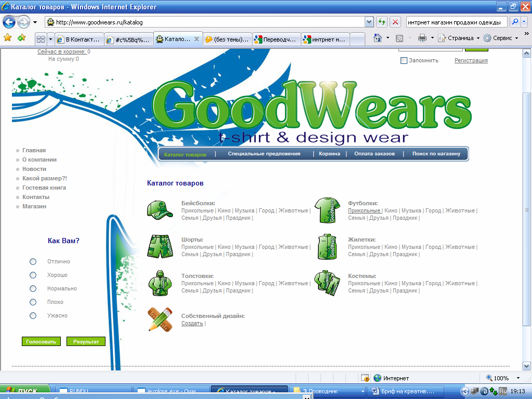Viewport: 532px width, 399px height.
Task: Open Прикольные link under Футболки
Action: (364, 211)
